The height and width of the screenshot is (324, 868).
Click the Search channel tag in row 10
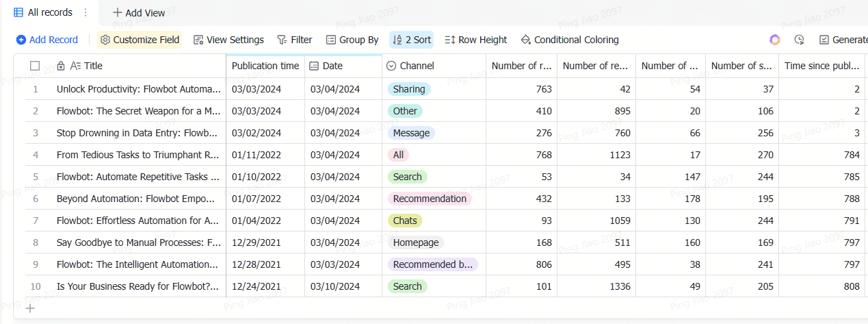(x=407, y=286)
